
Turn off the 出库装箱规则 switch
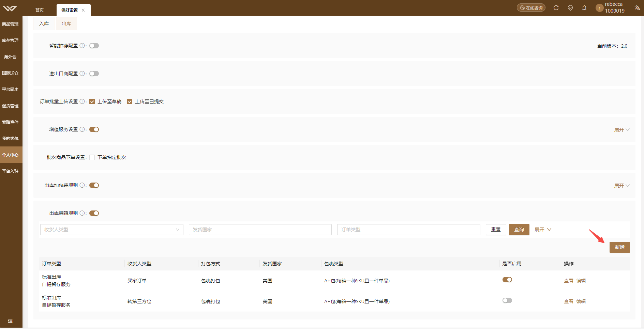click(x=94, y=213)
